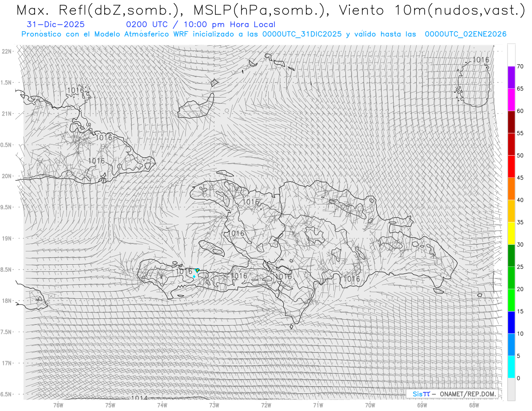Click the dark red 55-60 dBZ colorbar segment

coord(511,122)
